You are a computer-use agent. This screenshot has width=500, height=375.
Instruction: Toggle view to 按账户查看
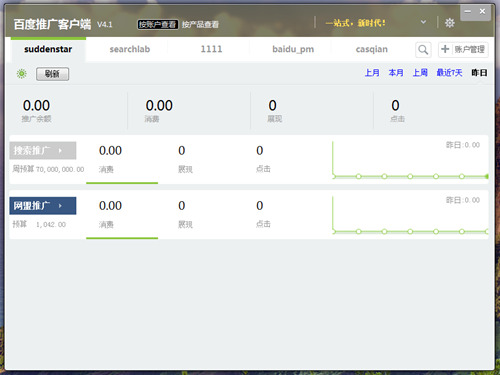[157, 24]
